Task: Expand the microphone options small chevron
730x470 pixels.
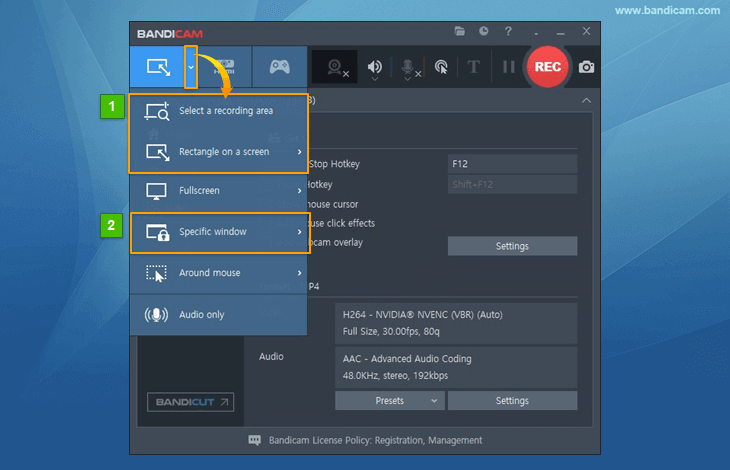Action: point(407,79)
